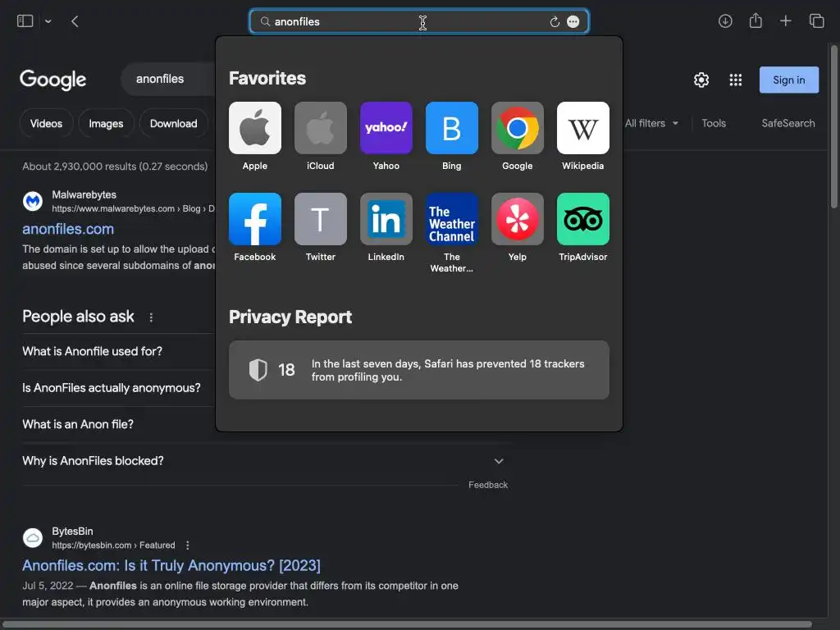840x630 pixels.
Task: Open Yahoo favorite
Action: (x=386, y=136)
